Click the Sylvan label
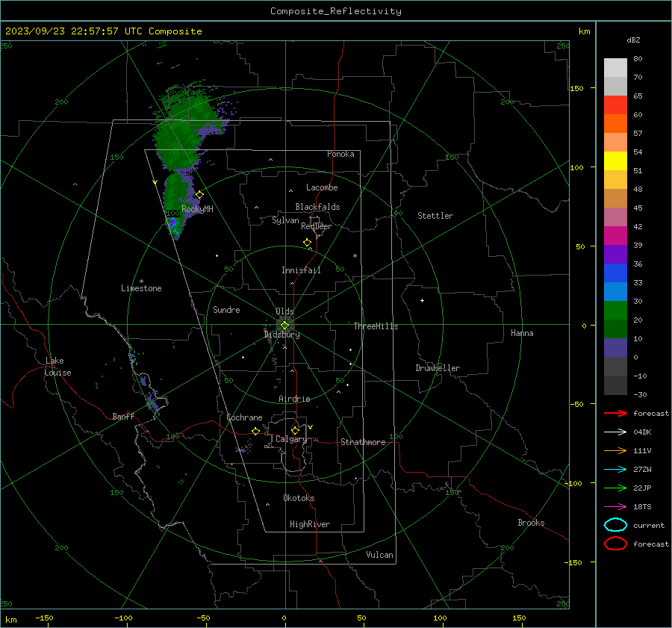 click(285, 220)
